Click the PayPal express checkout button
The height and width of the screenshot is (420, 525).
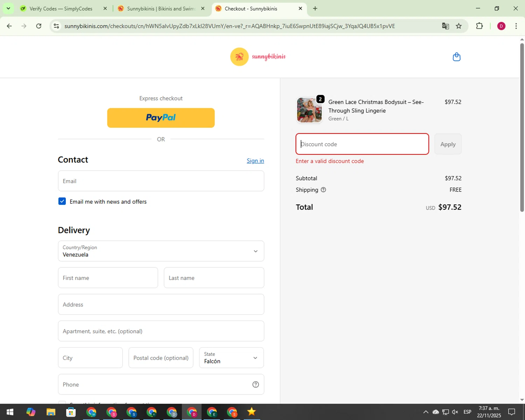(161, 118)
